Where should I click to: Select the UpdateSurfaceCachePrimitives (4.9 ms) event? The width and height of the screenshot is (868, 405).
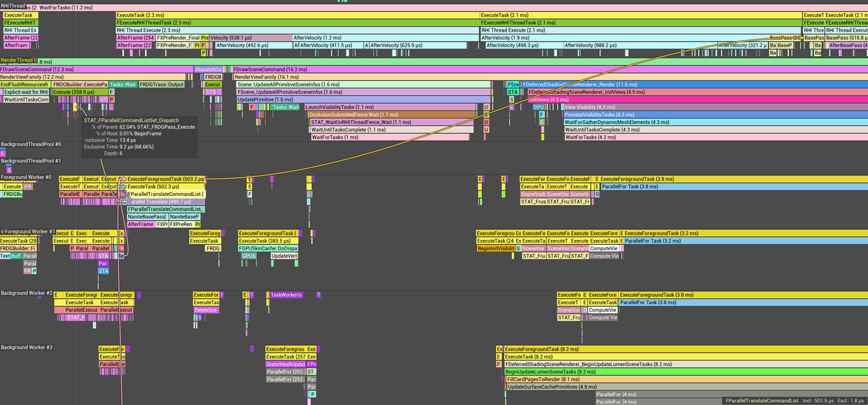point(549,387)
